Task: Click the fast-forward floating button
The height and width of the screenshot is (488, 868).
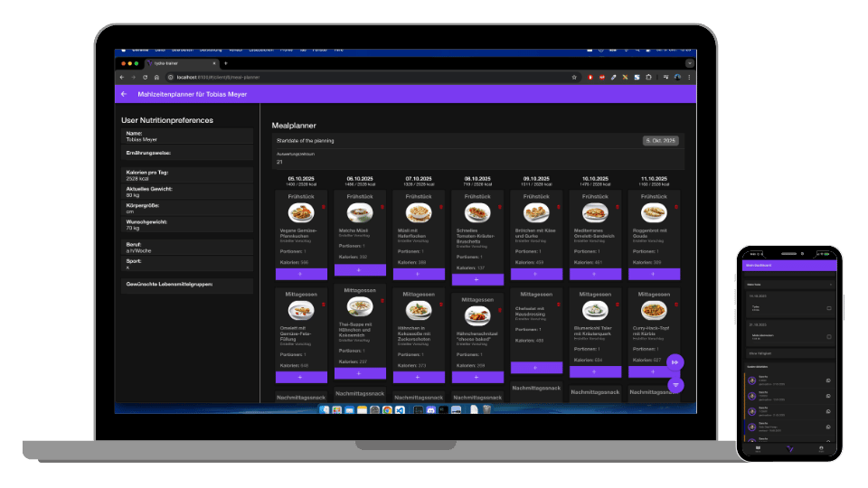Action: tap(675, 362)
